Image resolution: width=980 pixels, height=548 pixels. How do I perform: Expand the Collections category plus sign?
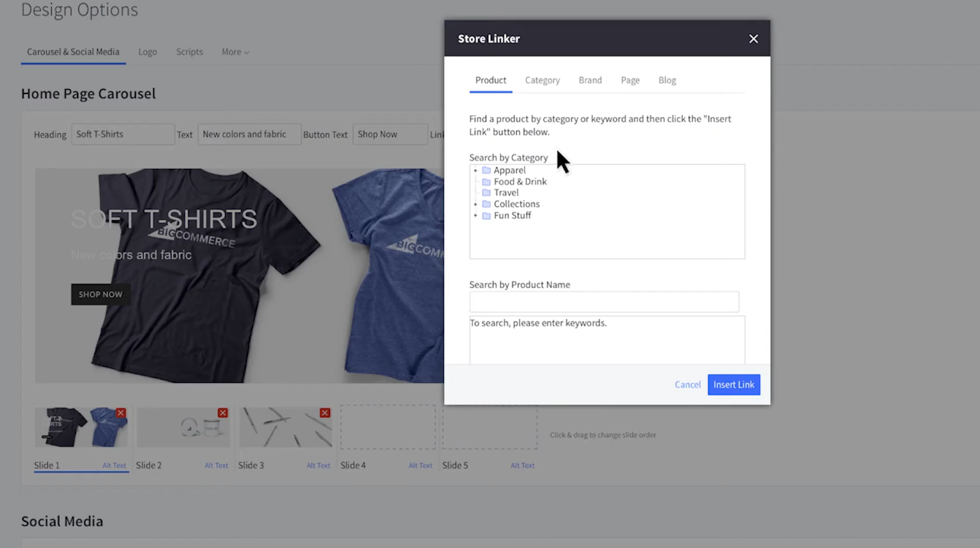tap(475, 204)
